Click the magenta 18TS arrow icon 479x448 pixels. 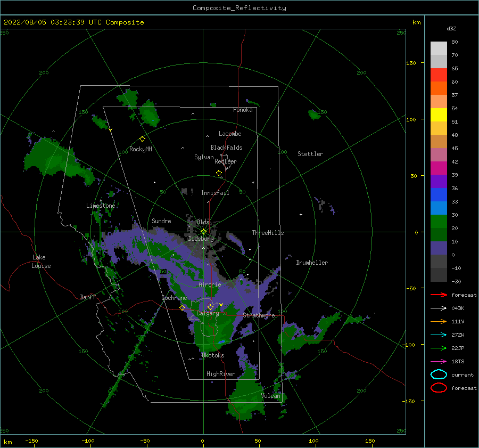coord(439,362)
